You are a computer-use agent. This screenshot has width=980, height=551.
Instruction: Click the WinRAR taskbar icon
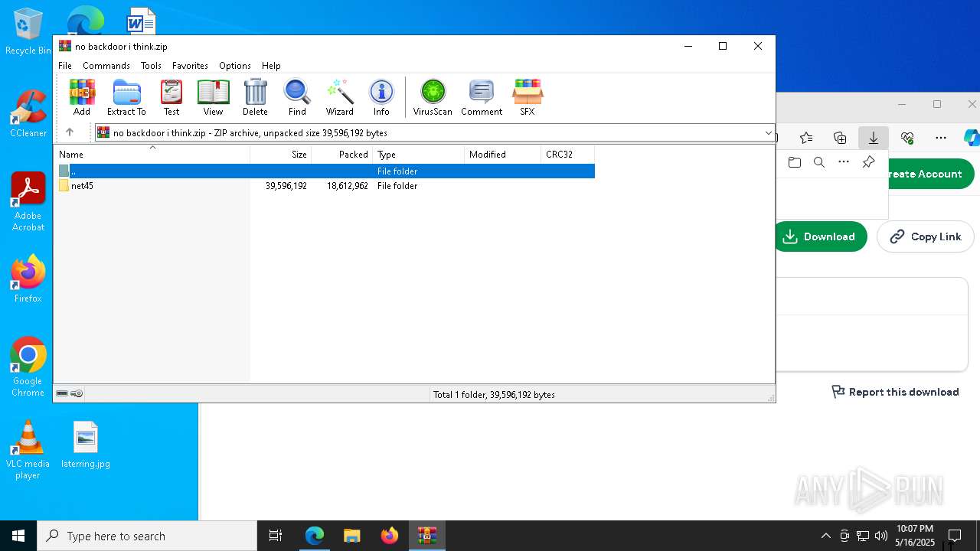(426, 536)
